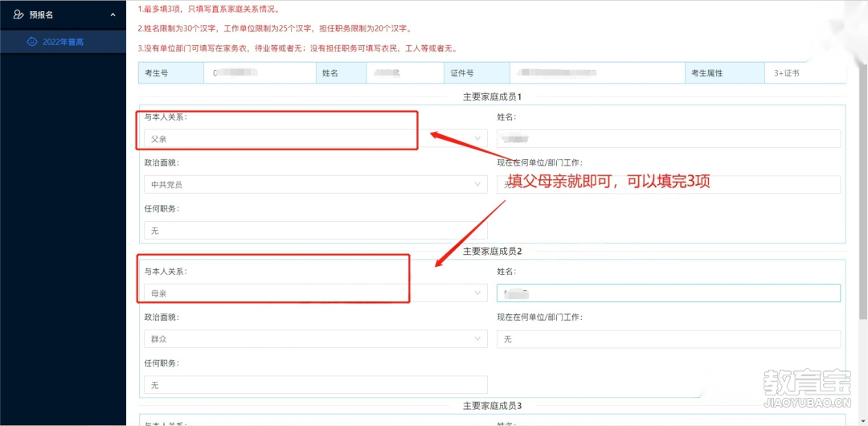Viewport: 868px width, 426px height.
Task: Click the 预报名 menu label
Action: (x=41, y=14)
